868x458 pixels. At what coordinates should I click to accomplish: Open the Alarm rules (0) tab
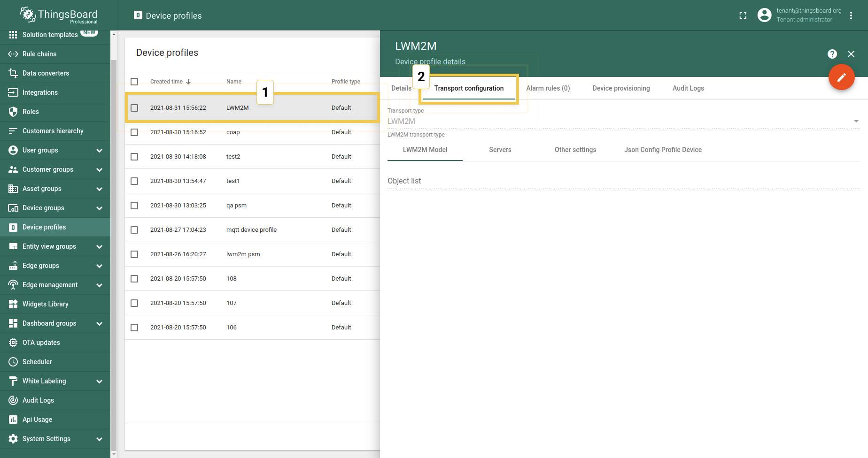(548, 88)
